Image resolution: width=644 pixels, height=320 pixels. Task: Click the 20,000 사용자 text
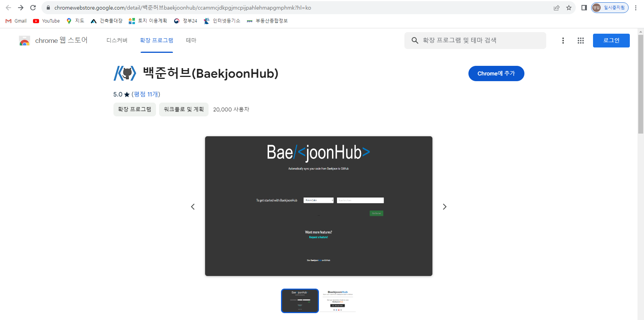tap(231, 109)
